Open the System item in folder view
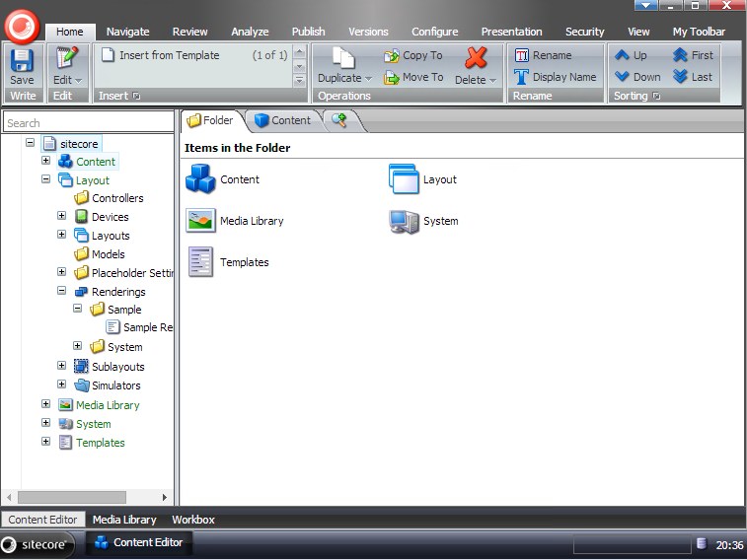 point(405,221)
